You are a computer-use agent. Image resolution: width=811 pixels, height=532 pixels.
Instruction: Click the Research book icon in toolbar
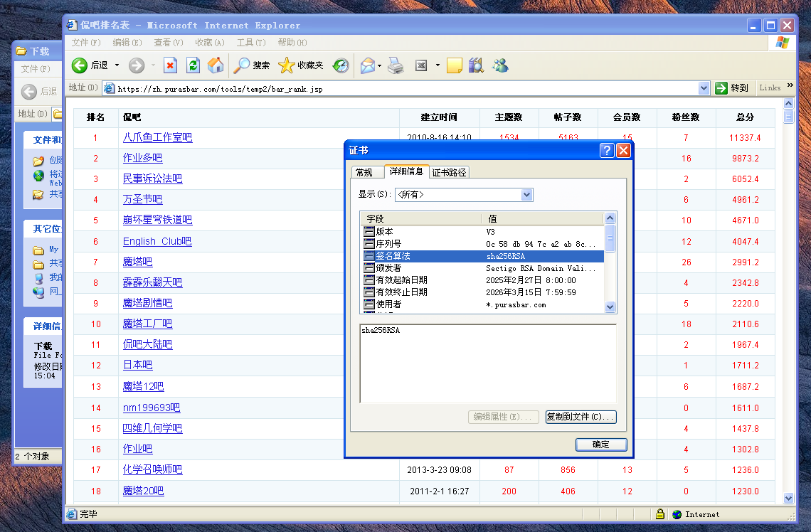click(x=476, y=65)
